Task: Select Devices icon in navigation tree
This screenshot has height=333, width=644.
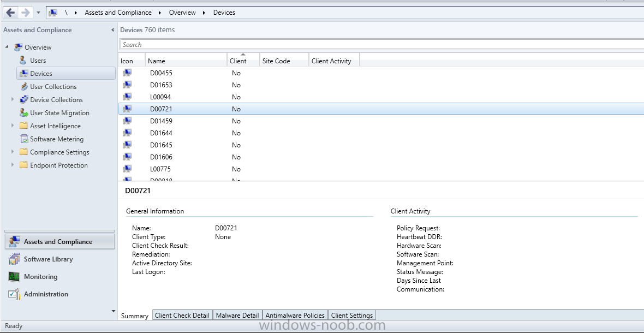Action: pos(24,74)
